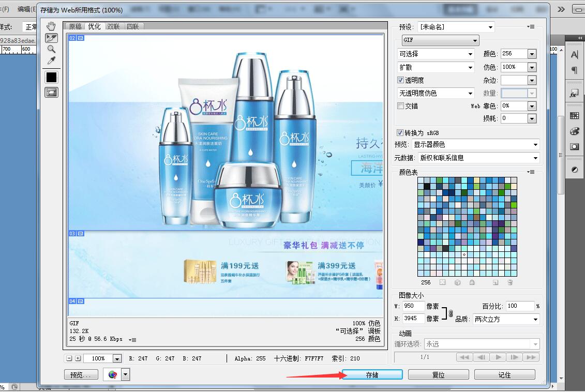Select the Slice Select tool

coord(51,38)
